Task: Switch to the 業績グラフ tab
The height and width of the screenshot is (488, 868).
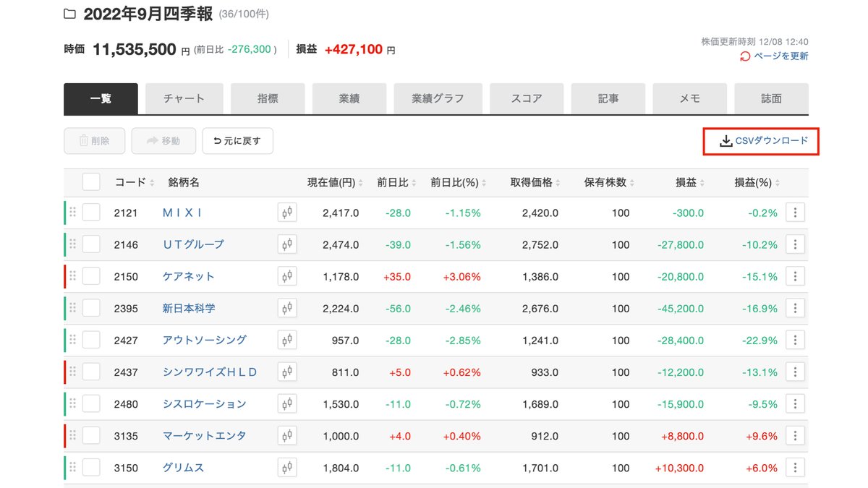Action: click(438, 98)
